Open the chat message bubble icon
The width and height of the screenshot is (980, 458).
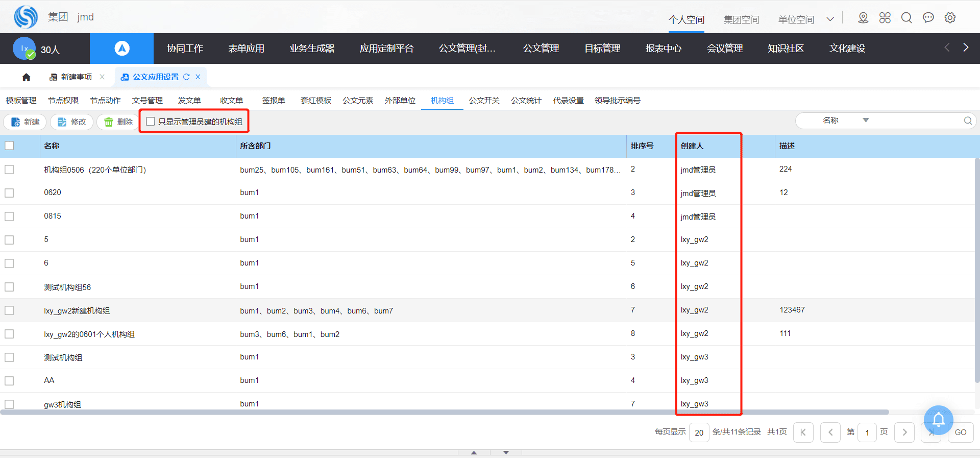point(928,18)
